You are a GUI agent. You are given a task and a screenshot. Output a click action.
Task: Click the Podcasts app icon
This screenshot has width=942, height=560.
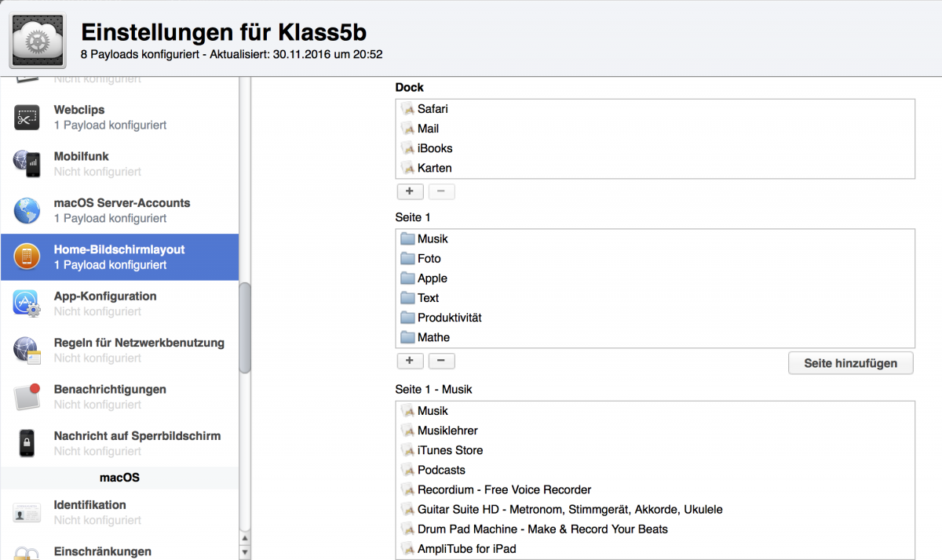coord(407,470)
